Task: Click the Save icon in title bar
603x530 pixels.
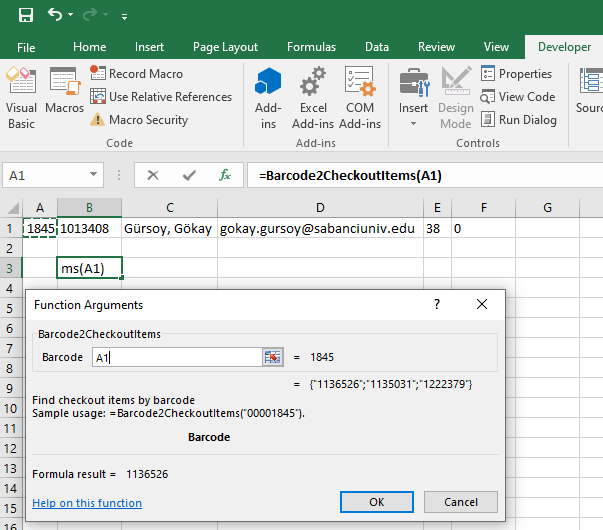Action: click(26, 16)
